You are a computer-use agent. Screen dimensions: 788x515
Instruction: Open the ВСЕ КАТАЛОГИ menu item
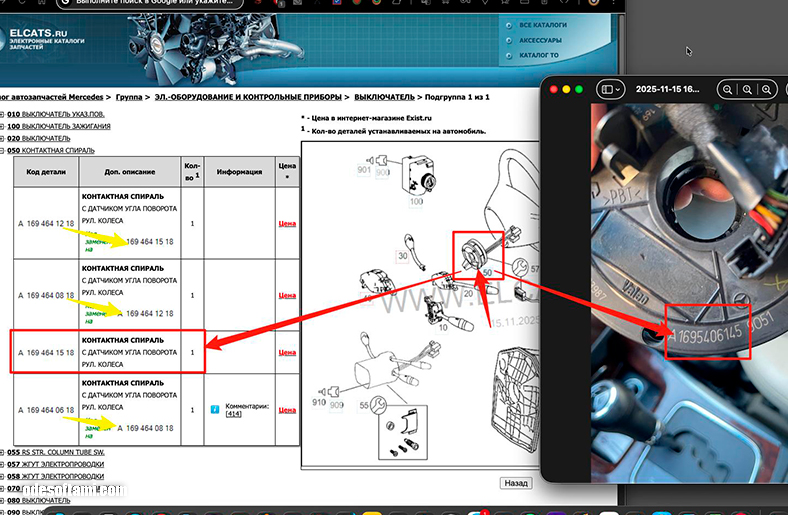(543, 25)
